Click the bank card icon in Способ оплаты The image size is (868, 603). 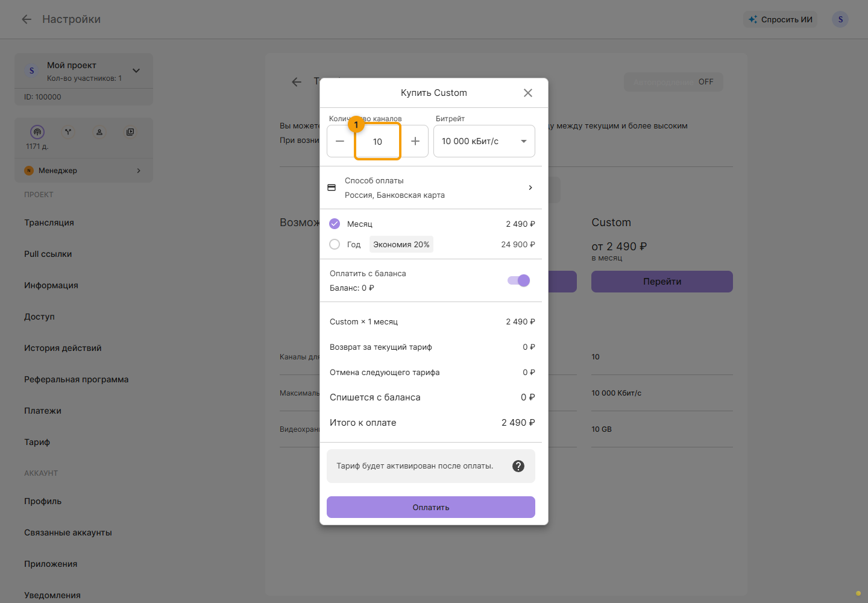coord(332,188)
